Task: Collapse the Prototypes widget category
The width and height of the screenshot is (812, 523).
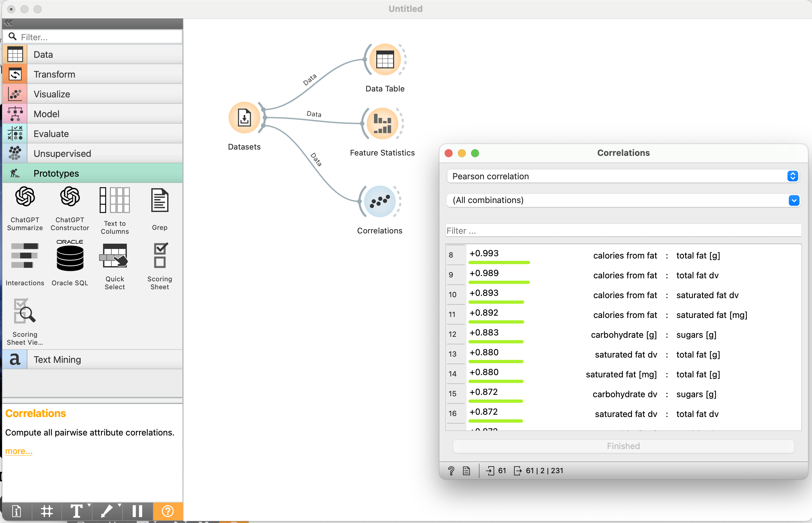Action: [x=92, y=173]
